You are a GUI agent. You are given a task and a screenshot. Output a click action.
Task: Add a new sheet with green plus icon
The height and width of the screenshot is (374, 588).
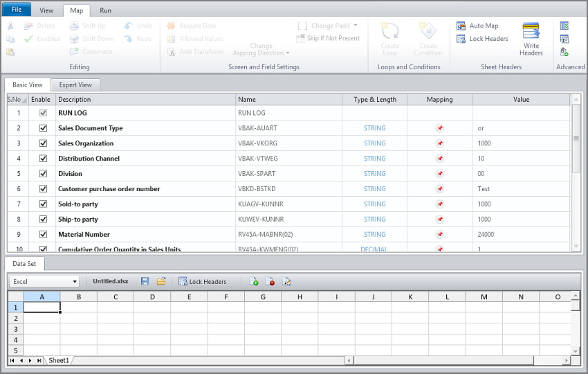coord(254,282)
